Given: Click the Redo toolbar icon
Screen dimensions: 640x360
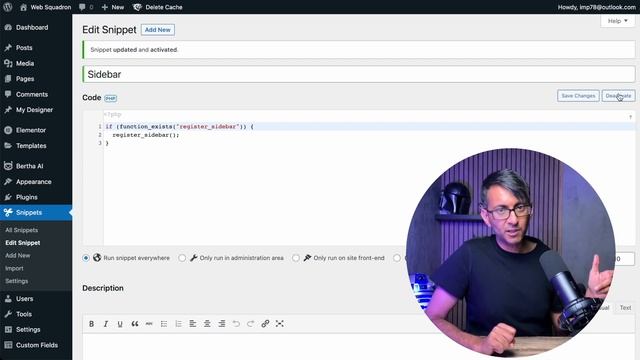Looking at the screenshot, I should (251, 324).
